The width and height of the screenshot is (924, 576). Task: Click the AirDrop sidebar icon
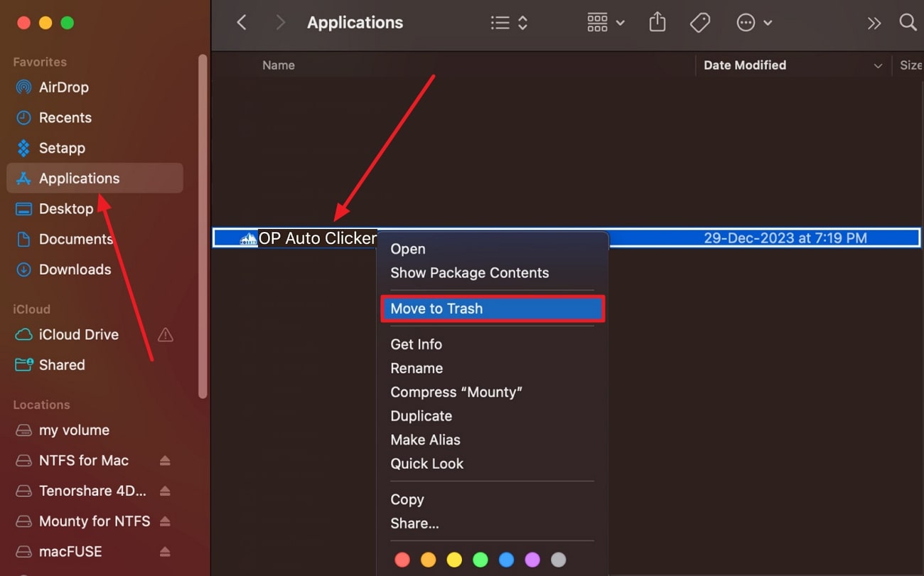[x=23, y=87]
